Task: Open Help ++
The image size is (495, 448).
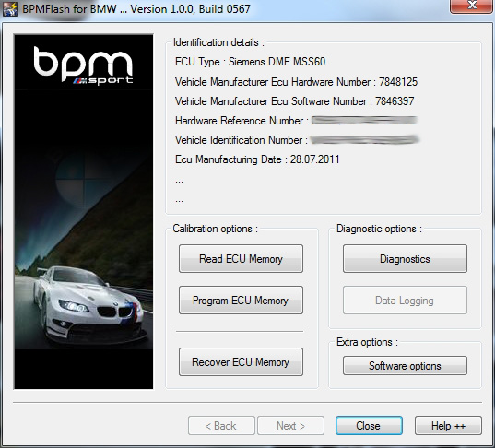Action: click(448, 426)
